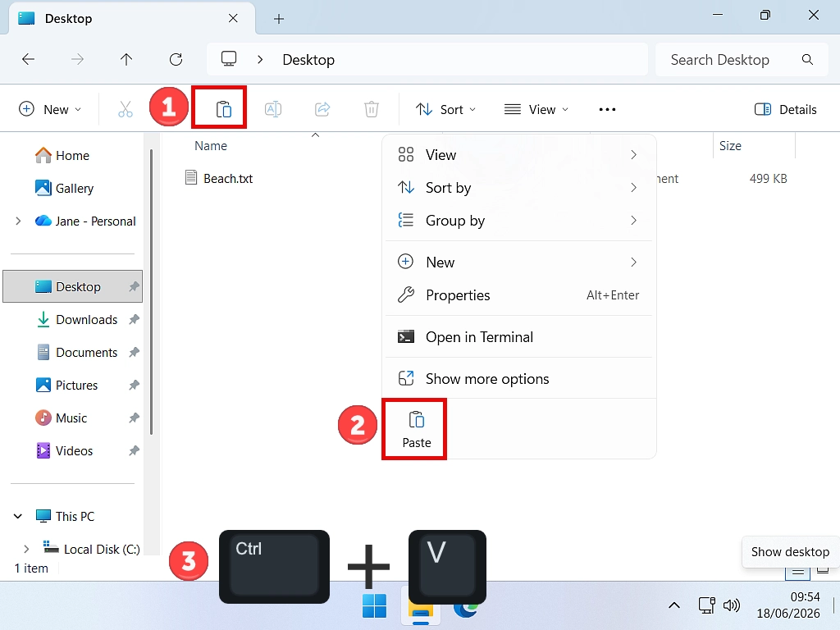Click the Search Desktop input field
This screenshot has width=840, height=630.
pyautogui.click(x=742, y=59)
